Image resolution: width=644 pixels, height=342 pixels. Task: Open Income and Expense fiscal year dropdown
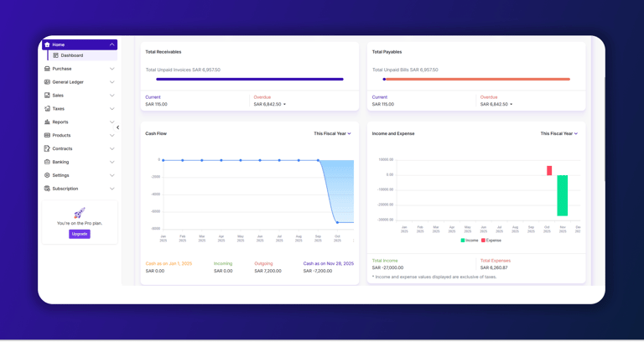[559, 133]
